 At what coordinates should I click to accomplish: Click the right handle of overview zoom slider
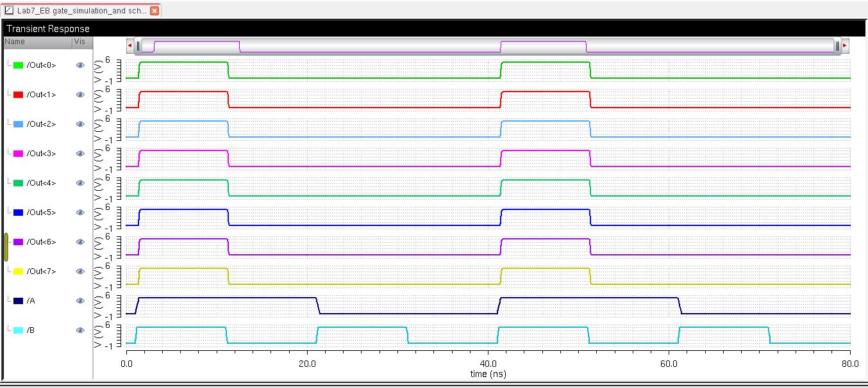[x=837, y=45]
